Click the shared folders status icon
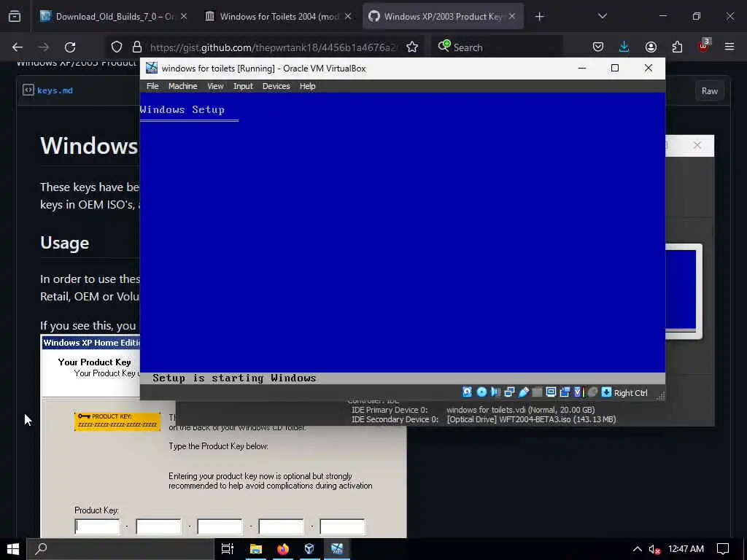 pos(537,392)
